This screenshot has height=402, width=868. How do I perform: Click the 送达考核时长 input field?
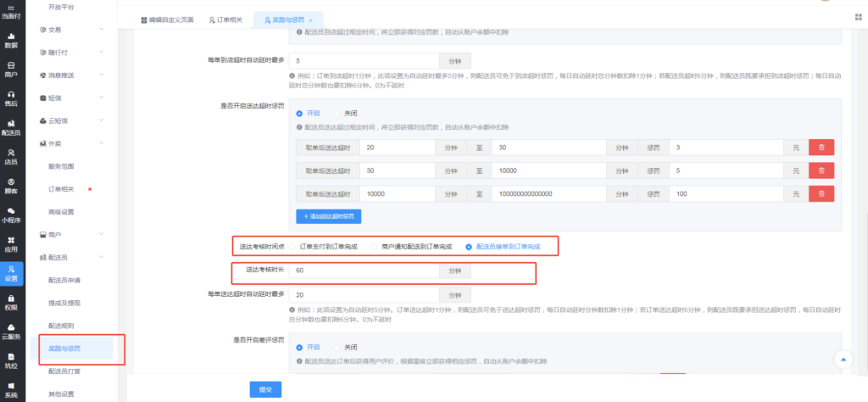coord(363,271)
